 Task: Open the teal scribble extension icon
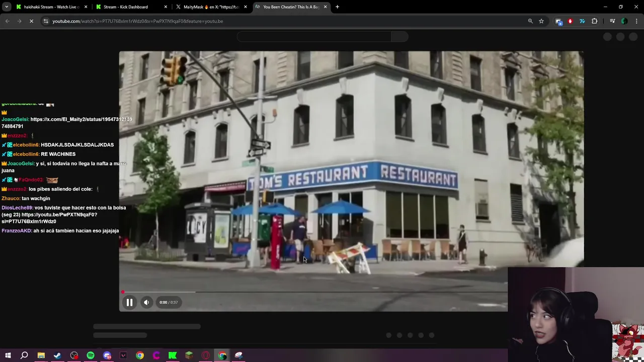click(582, 21)
